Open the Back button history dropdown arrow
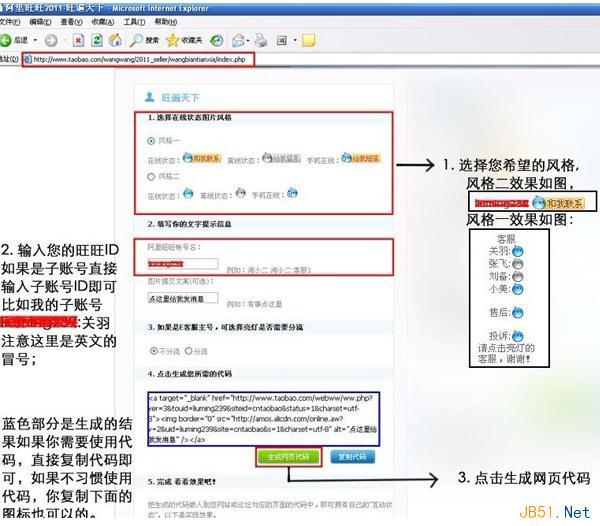600x526 pixels. [x=35, y=40]
